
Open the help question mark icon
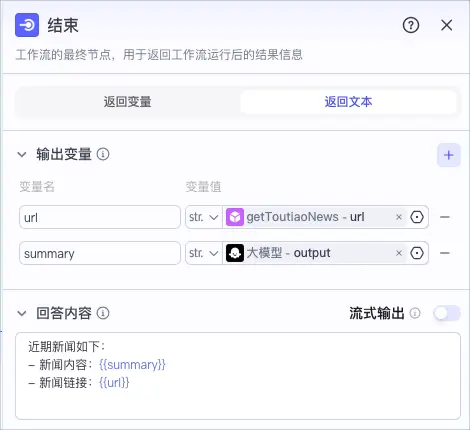click(x=411, y=25)
